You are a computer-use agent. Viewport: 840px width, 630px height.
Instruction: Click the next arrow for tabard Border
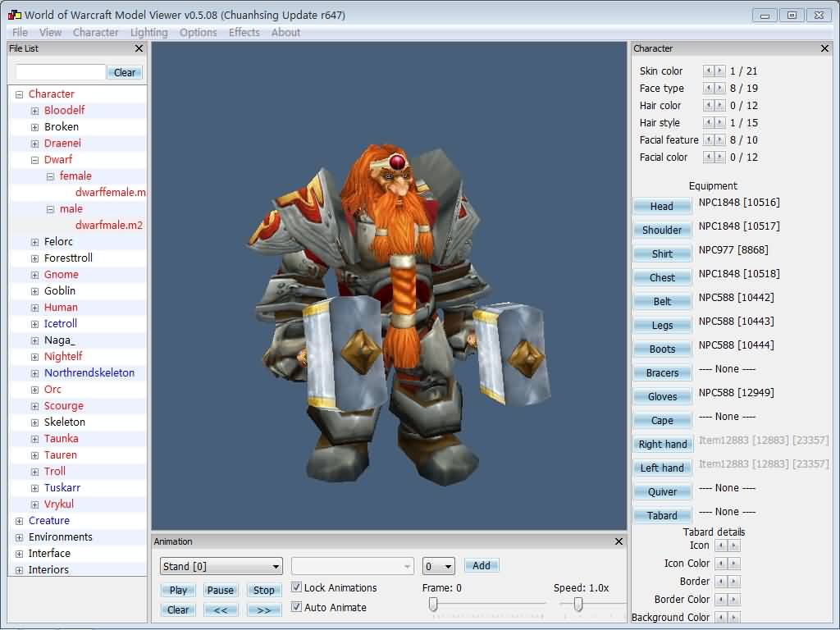point(734,582)
